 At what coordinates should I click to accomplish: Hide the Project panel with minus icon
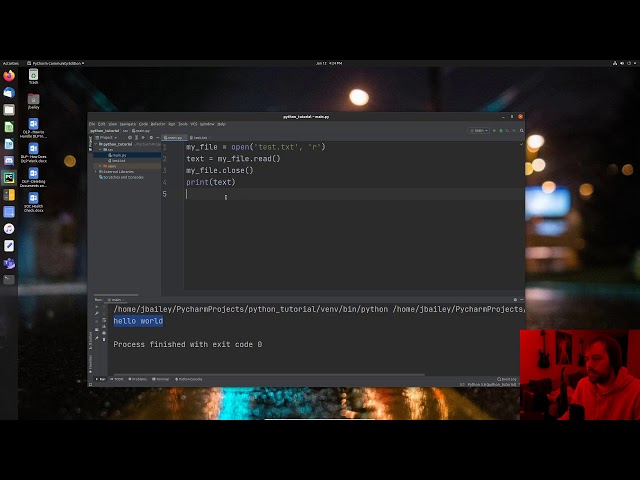point(158,138)
